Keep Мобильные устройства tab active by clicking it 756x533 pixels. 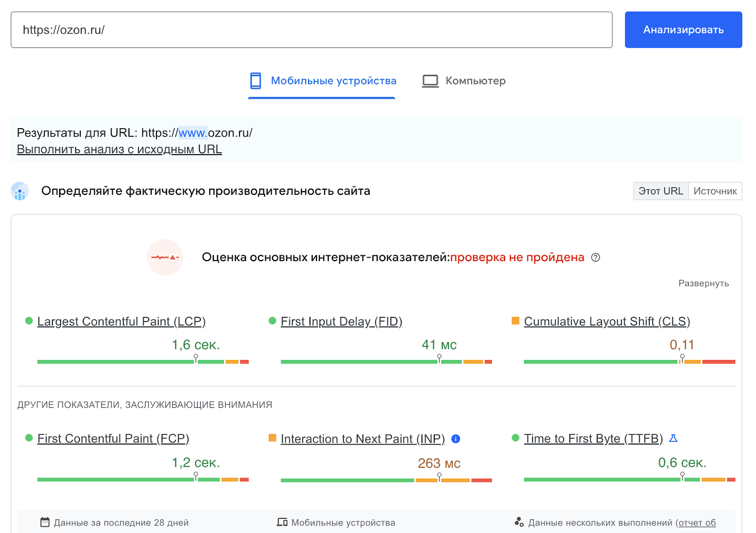[333, 80]
